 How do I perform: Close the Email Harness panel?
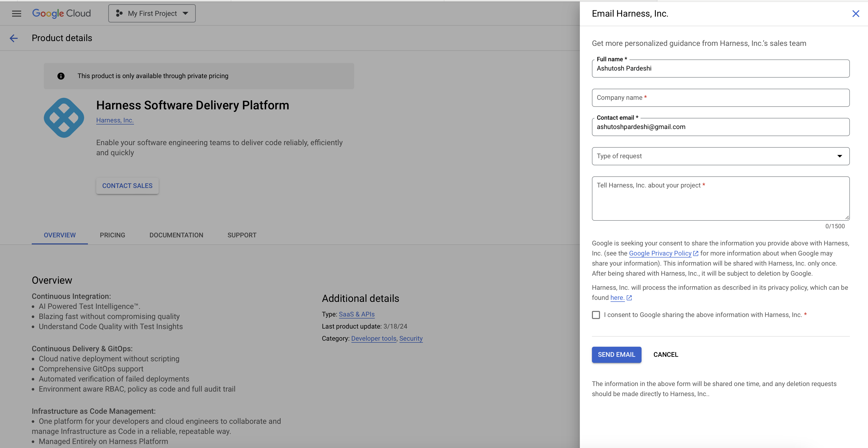point(856,14)
